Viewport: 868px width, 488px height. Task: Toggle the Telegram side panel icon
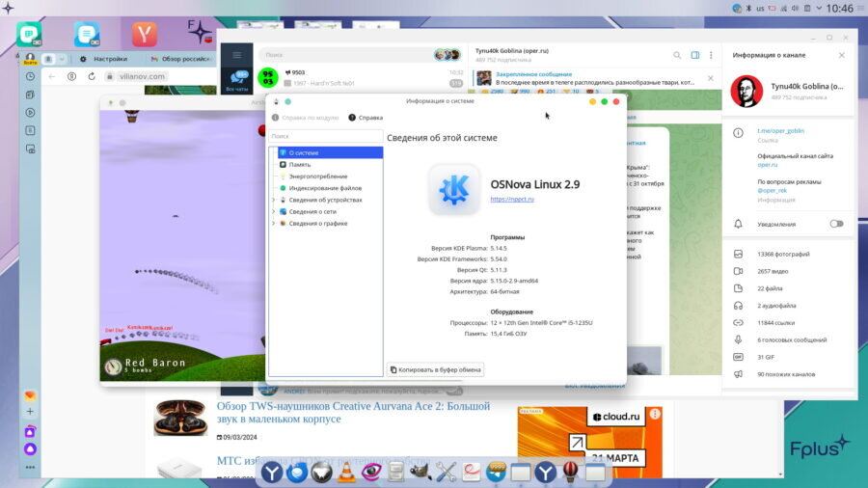(695, 55)
